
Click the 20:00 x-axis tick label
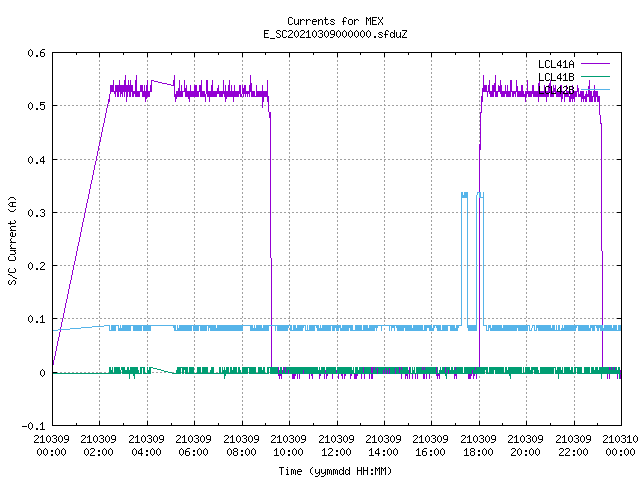pyautogui.click(x=525, y=452)
